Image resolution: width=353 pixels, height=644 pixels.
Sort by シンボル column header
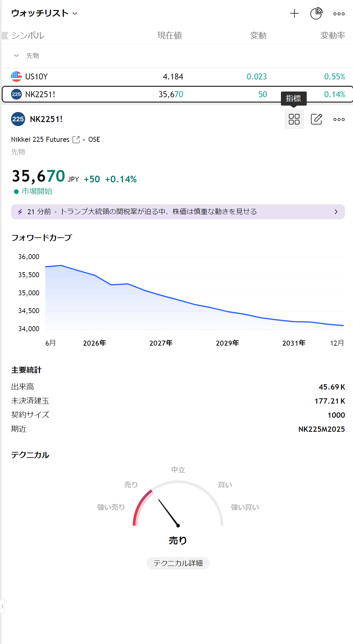click(27, 35)
